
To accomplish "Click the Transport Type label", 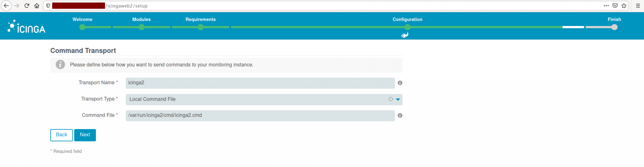I will 99,99.
